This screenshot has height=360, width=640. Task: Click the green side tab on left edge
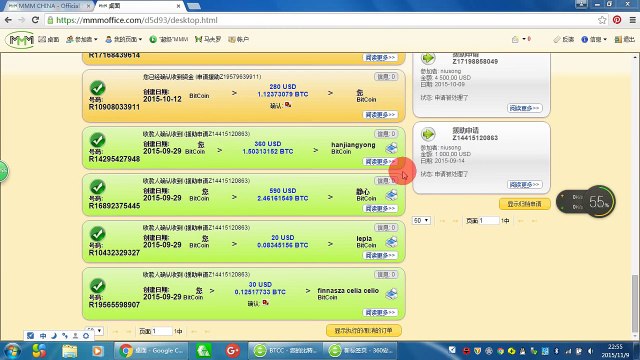[3, 171]
